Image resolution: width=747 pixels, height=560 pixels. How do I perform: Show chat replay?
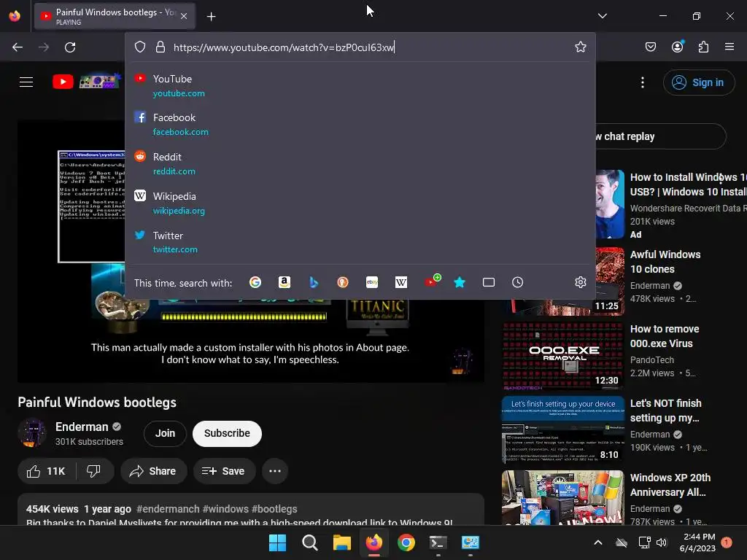point(661,136)
